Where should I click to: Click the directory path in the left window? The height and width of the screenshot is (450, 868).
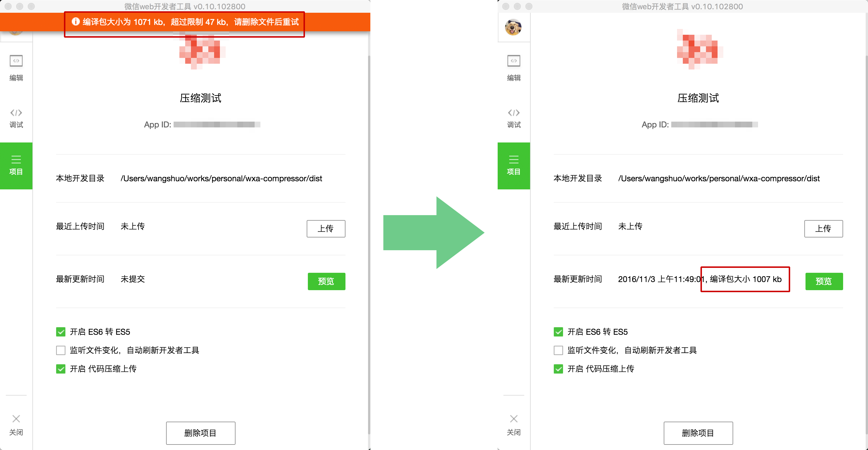221,178
